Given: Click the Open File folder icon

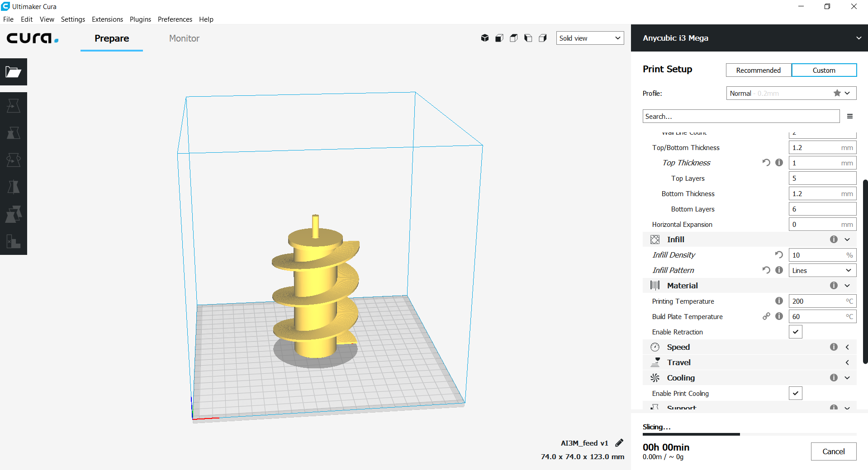Looking at the screenshot, I should [14, 72].
